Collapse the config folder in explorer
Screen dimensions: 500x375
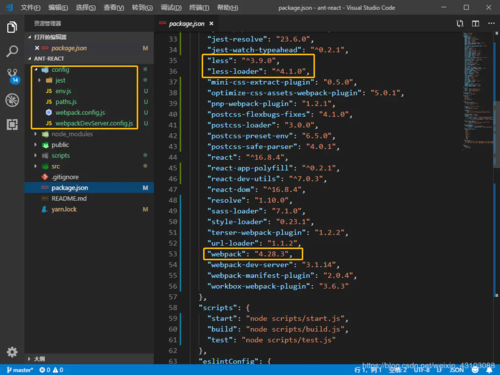pyautogui.click(x=36, y=69)
